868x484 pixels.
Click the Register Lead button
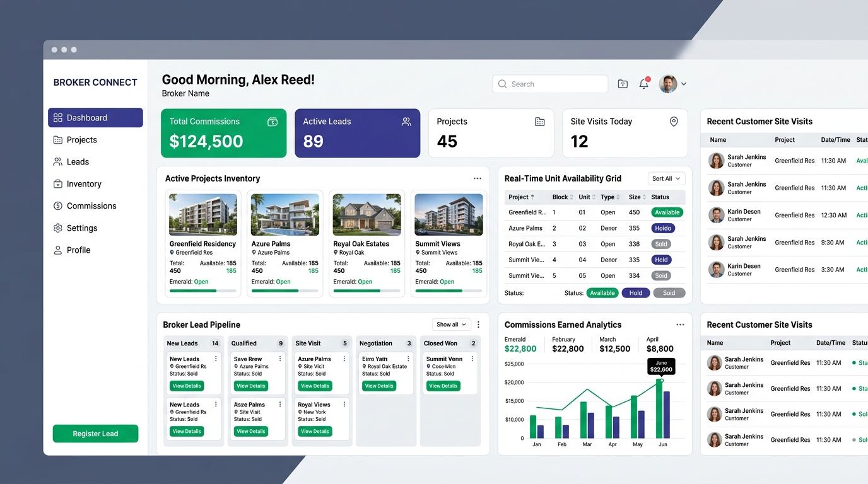pyautogui.click(x=95, y=434)
